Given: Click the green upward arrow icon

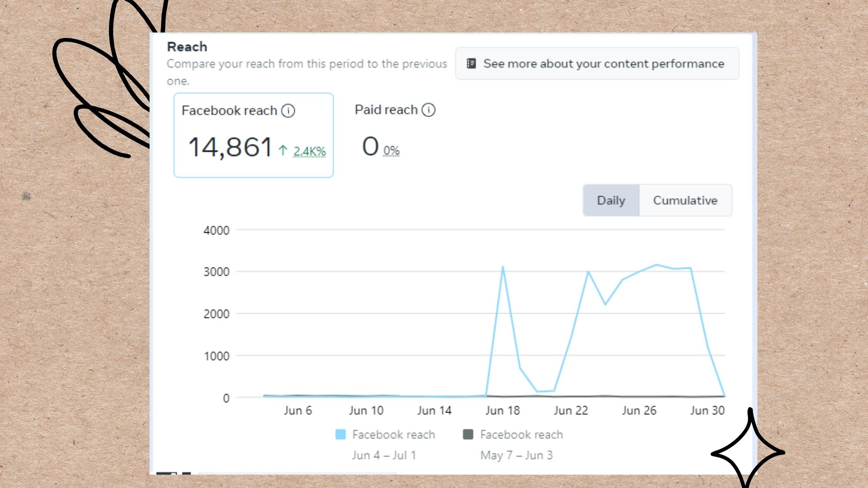Looking at the screenshot, I should (283, 150).
